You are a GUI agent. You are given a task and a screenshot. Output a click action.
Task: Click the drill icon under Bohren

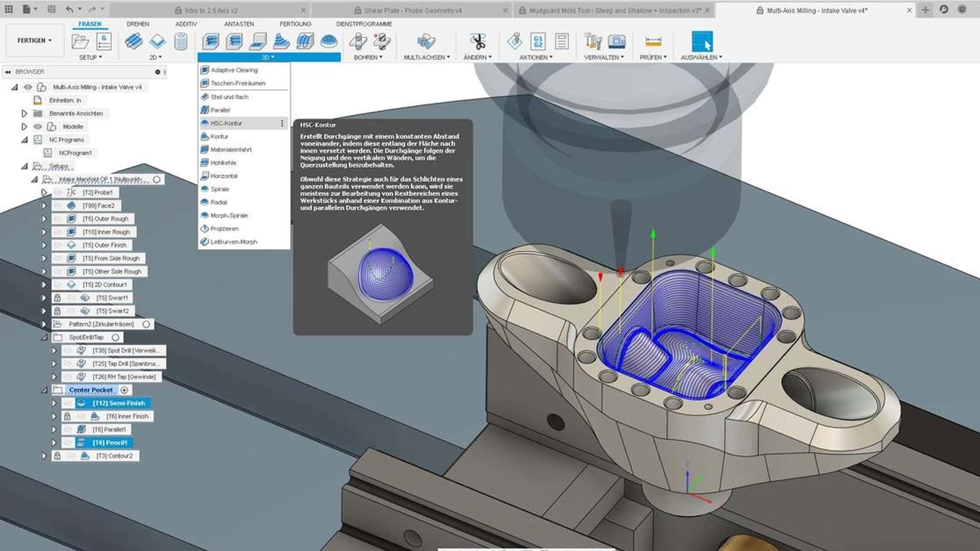tap(358, 41)
